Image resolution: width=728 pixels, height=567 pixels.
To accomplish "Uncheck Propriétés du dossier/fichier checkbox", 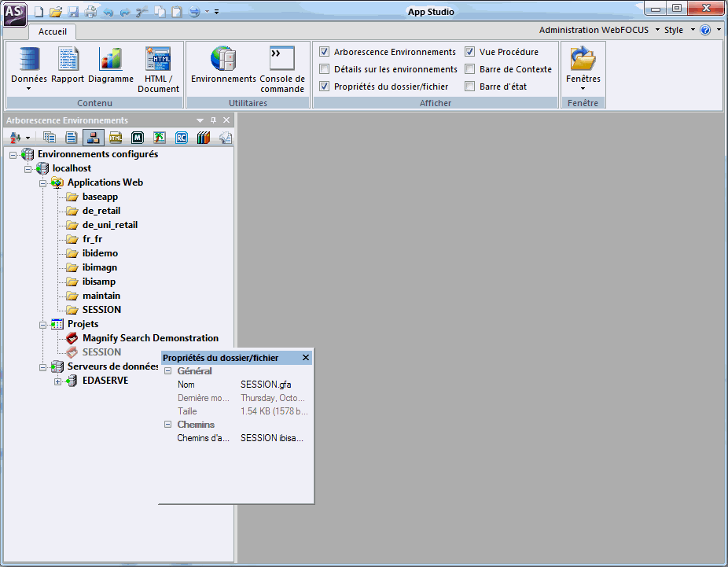I will click(325, 87).
